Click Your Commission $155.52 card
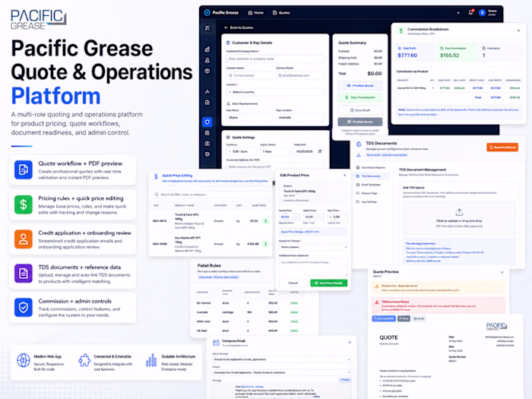Screen dimensions: 532x399 click(458, 52)
